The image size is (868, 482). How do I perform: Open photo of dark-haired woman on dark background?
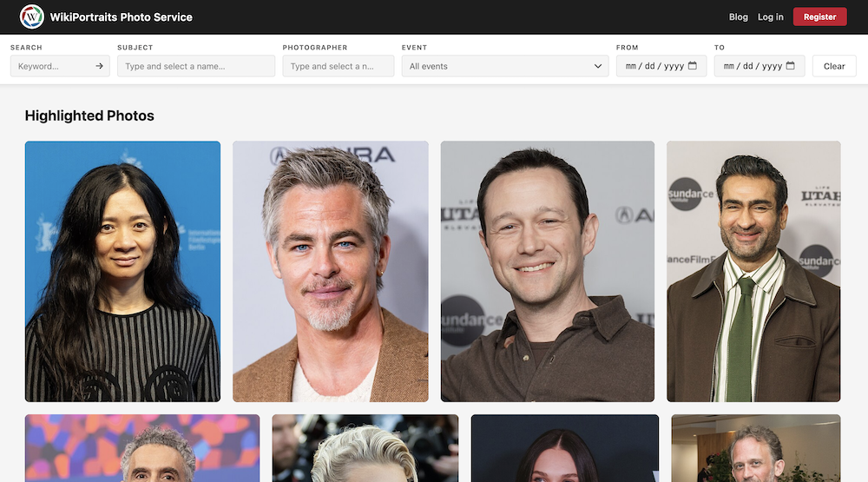(x=565, y=448)
